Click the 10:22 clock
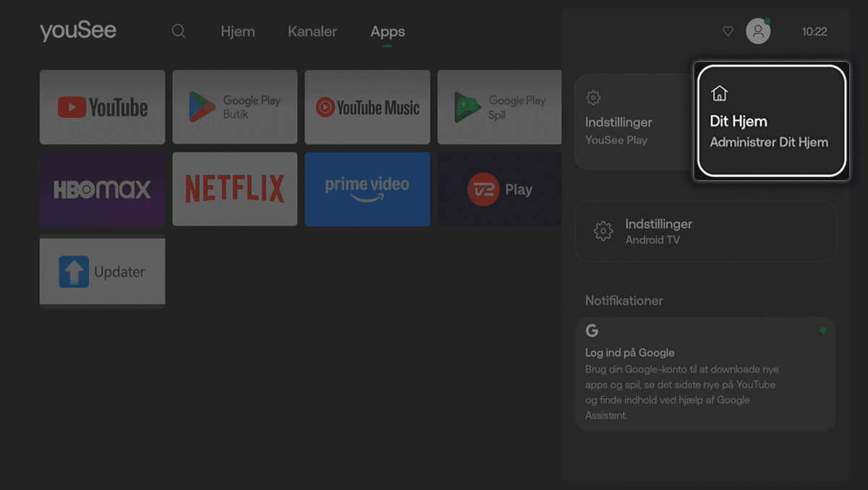This screenshot has width=868, height=490. click(814, 32)
